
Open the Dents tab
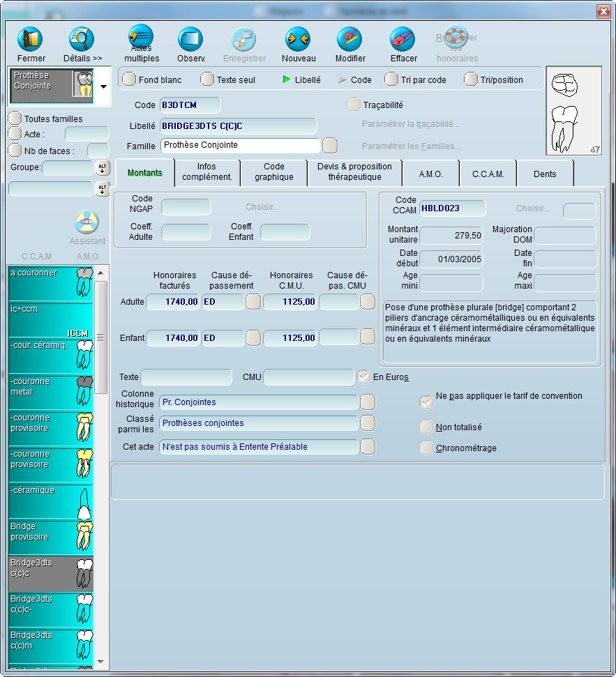tap(544, 174)
